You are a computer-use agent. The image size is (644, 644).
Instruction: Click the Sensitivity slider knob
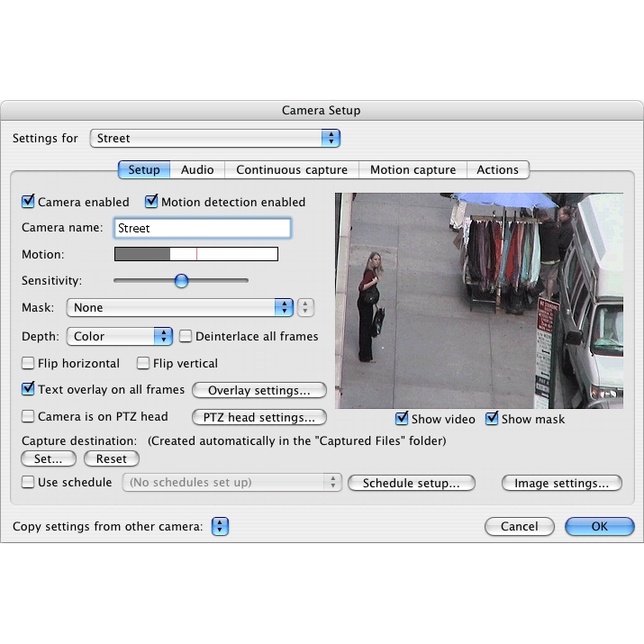click(181, 280)
